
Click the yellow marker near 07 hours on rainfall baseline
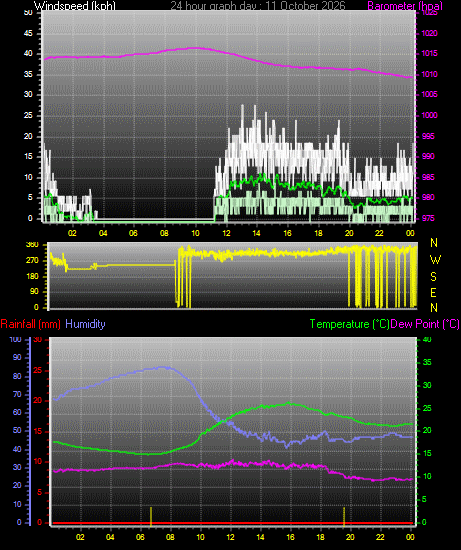point(151,516)
